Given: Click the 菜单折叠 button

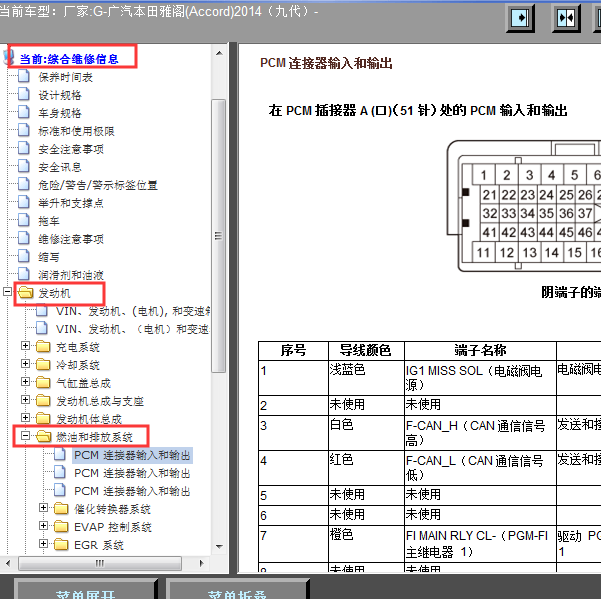Looking at the screenshot, I should click(x=237, y=590).
